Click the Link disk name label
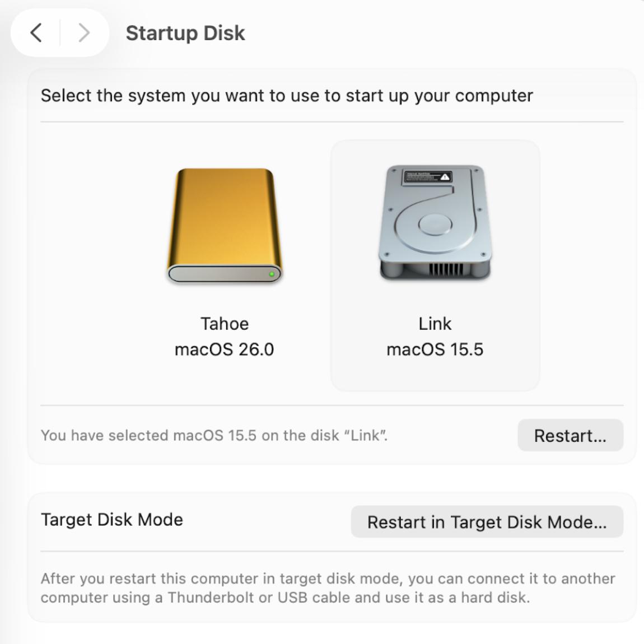644x644 pixels. [x=435, y=324]
